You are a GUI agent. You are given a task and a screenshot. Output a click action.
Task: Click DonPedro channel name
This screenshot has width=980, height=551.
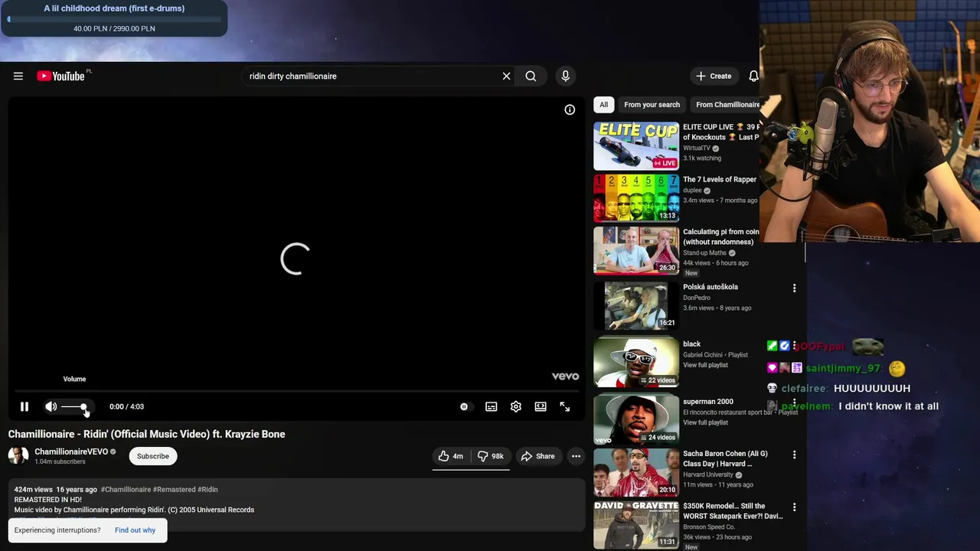(697, 298)
